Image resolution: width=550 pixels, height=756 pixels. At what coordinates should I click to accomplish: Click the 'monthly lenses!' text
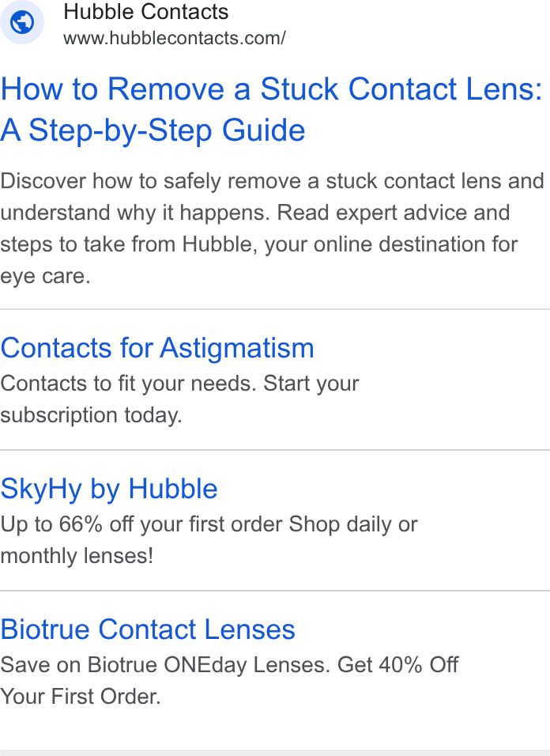(x=77, y=556)
